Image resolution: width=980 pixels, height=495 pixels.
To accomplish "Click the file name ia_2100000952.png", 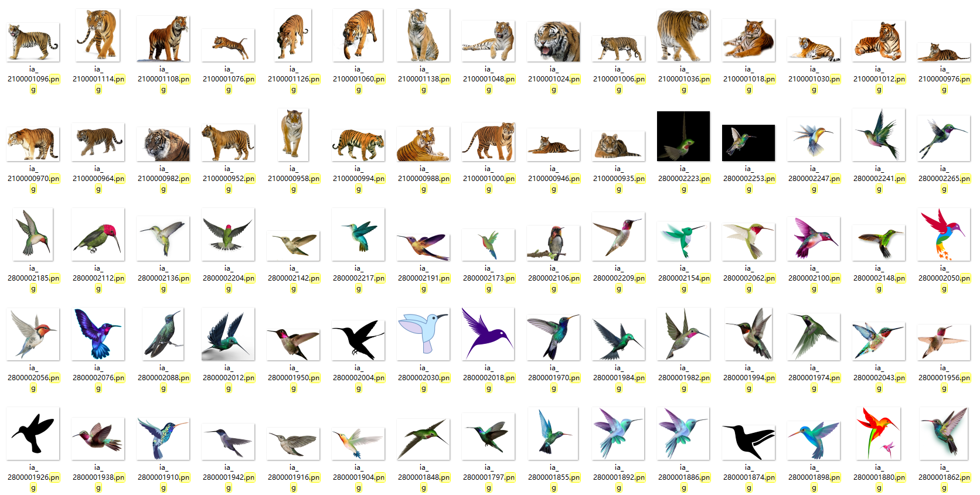I will point(229,179).
